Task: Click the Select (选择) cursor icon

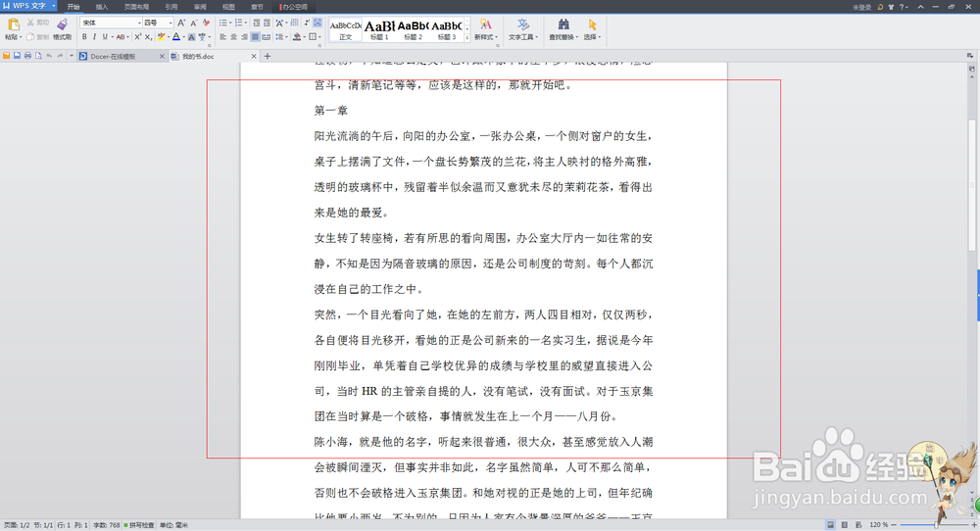Action: 592,24
